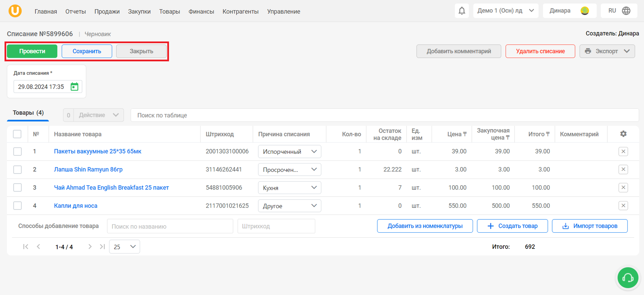The width and height of the screenshot is (644, 295).
Task: Sort by the Цена column header
Action: [457, 134]
